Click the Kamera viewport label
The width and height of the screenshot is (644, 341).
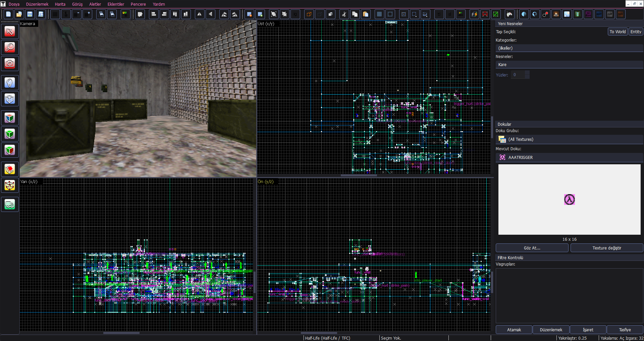28,23
